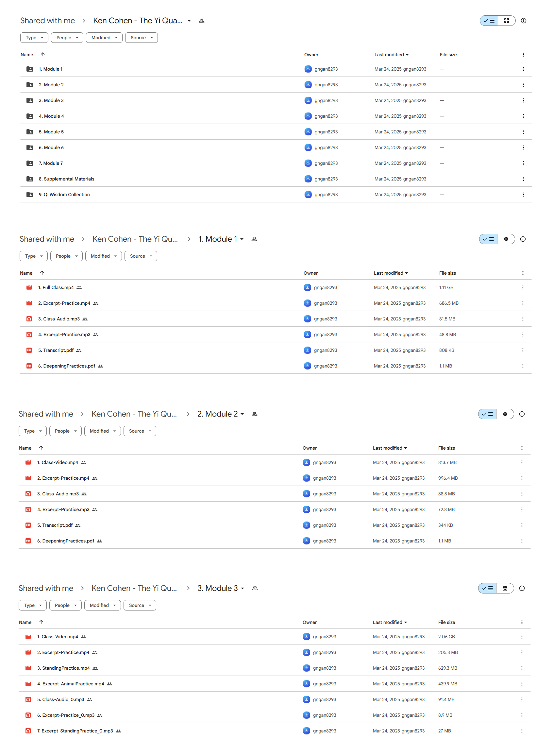Screen dimensions: 553x756
Task: Open Source filter in Module 1 view
Action: tap(141, 256)
